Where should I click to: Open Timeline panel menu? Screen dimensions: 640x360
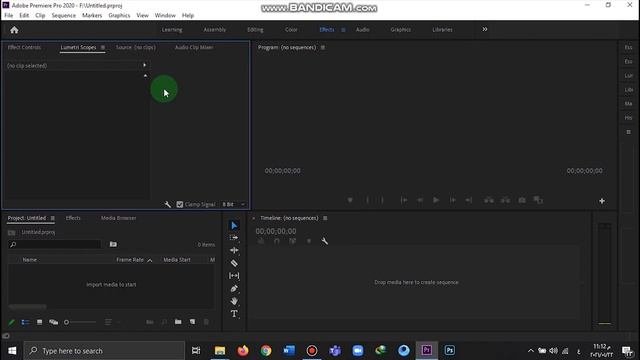pyautogui.click(x=325, y=218)
